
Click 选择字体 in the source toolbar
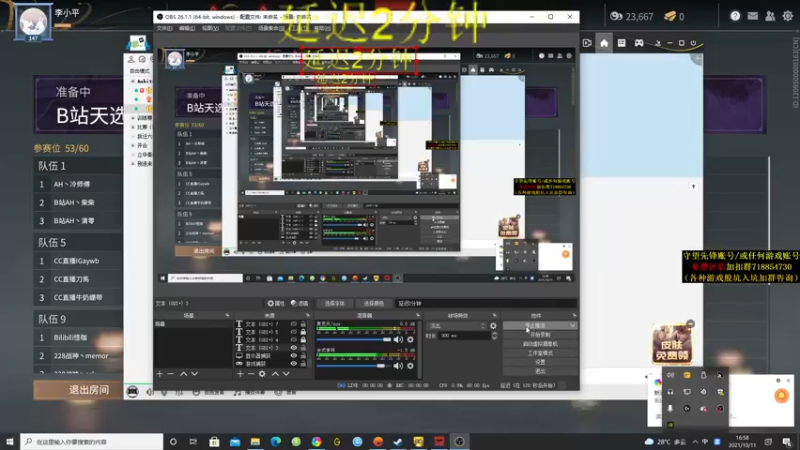click(334, 303)
